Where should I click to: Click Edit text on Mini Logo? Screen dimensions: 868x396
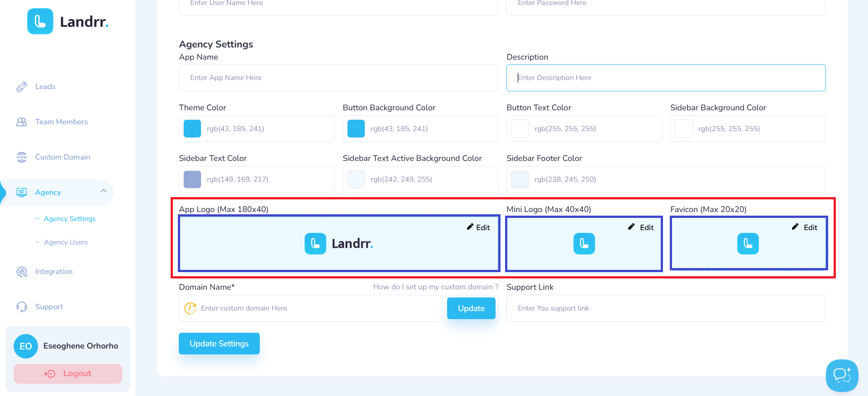(647, 227)
